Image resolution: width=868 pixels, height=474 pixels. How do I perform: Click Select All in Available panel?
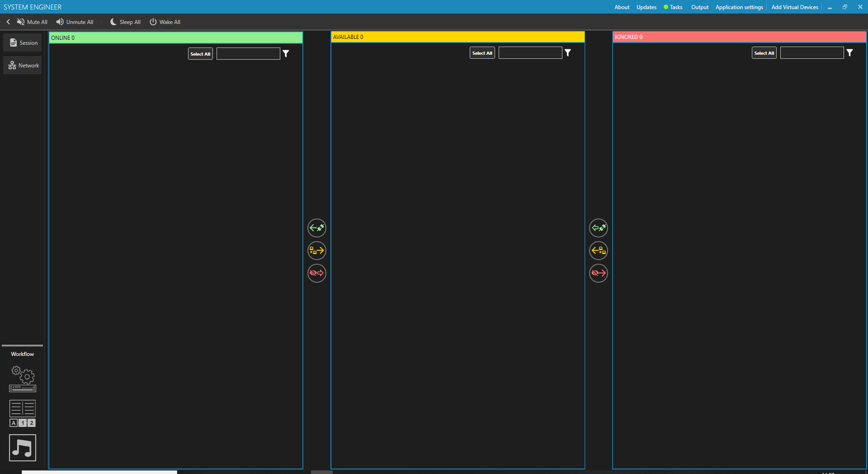pos(482,53)
